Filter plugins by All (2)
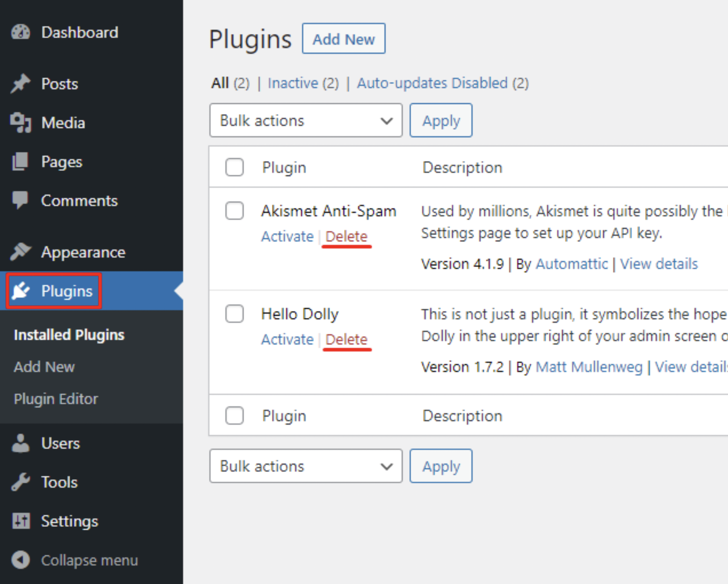 click(x=230, y=83)
